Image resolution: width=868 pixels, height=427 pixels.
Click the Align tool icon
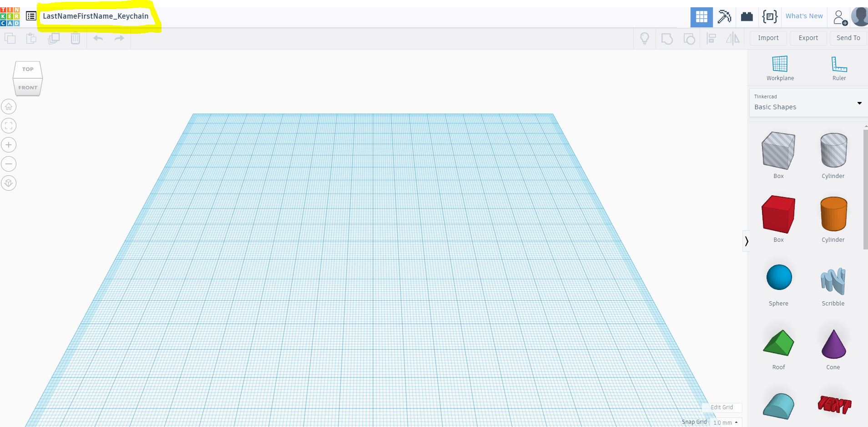coord(712,39)
